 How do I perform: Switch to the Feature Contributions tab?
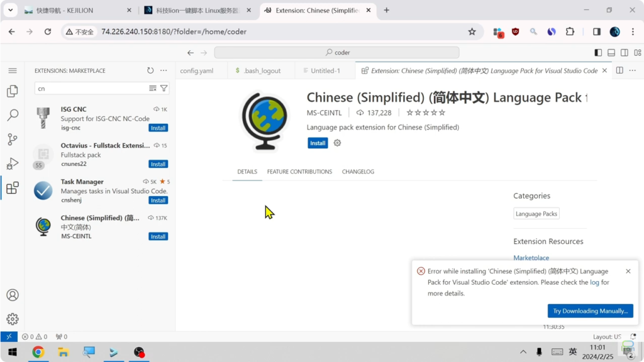[x=299, y=172]
